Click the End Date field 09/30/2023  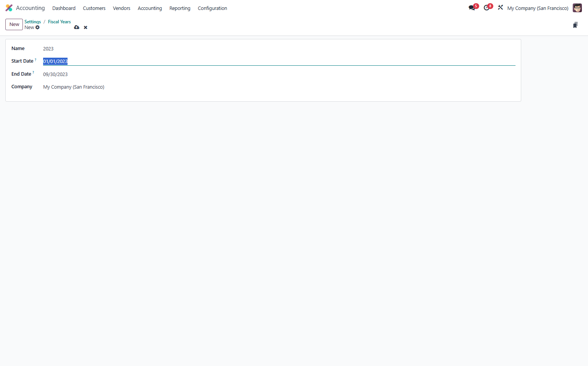[279, 74]
